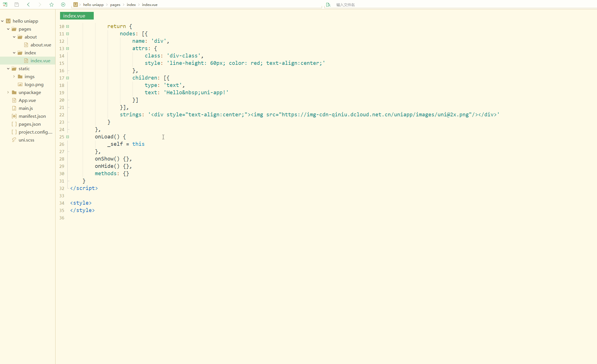This screenshot has height=364, width=597.
Task: Open uni.scss from the project tree
Action: [26, 140]
